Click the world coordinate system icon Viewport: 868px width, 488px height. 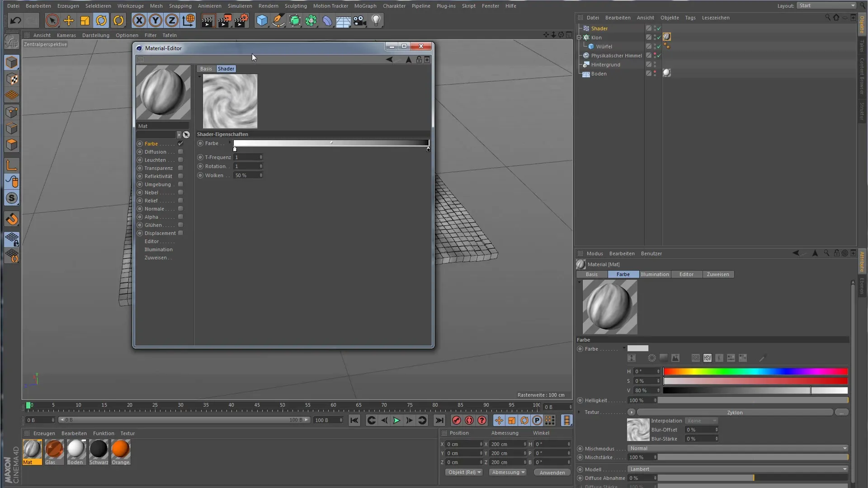188,20
